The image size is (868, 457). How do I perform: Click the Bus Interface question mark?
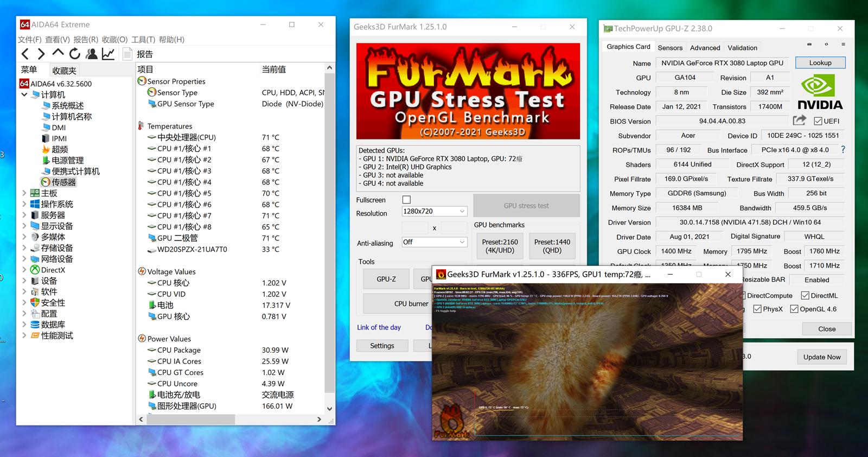pos(843,149)
